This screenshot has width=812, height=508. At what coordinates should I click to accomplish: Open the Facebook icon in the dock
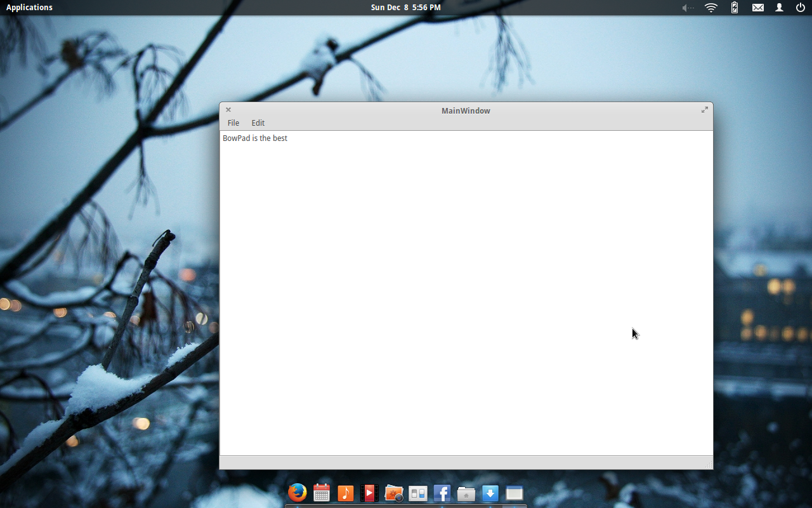click(x=442, y=493)
